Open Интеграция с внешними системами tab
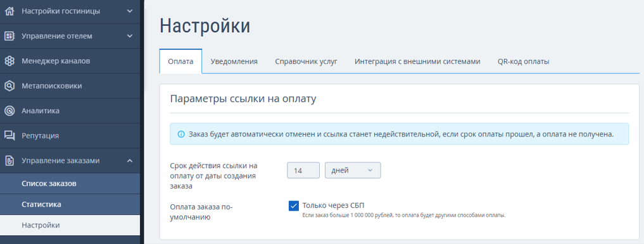Screen dimensions: 644x244 [417, 61]
